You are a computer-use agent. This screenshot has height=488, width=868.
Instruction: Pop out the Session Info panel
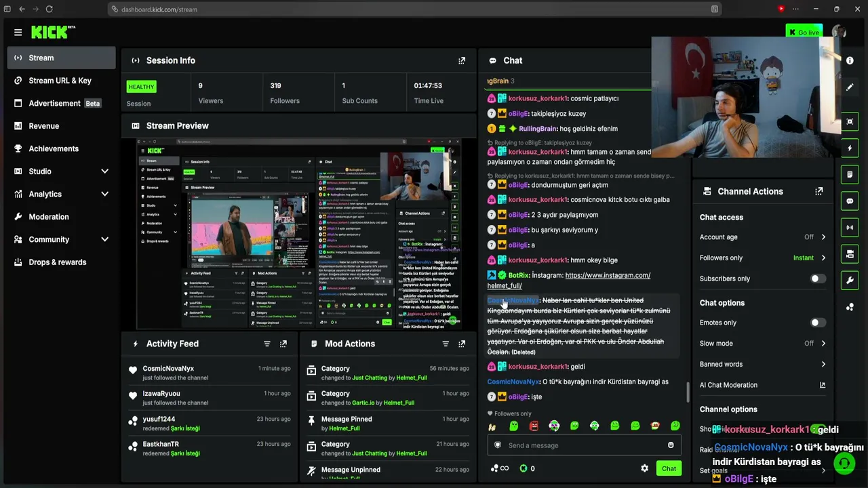pos(462,60)
